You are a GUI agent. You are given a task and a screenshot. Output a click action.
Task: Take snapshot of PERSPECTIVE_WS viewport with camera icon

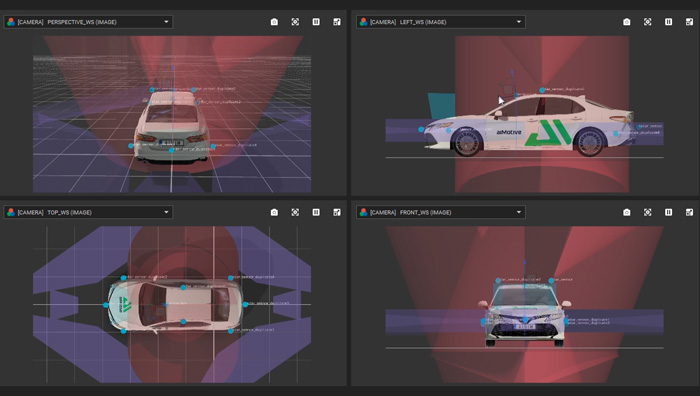[274, 22]
